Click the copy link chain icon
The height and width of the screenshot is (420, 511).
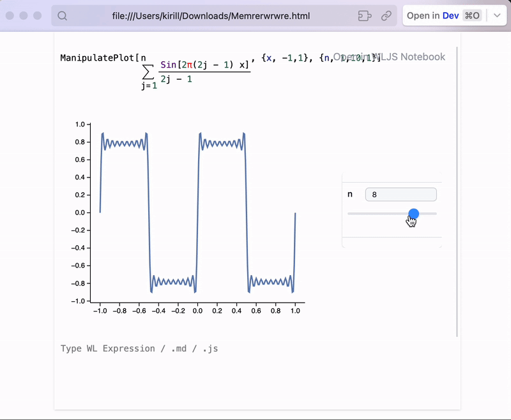click(386, 16)
